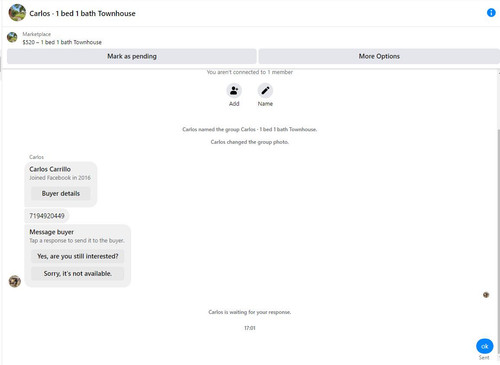The width and height of the screenshot is (500, 365).
Task: Click the Sent status under the ok message
Action: (x=484, y=358)
